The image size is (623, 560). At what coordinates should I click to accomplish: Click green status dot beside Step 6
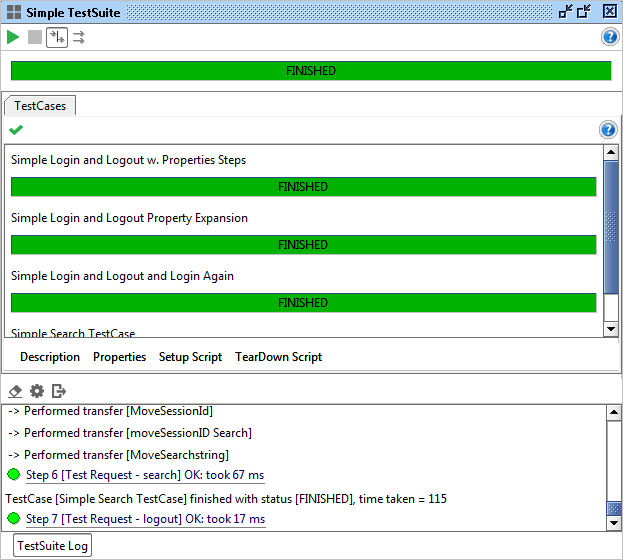[14, 474]
